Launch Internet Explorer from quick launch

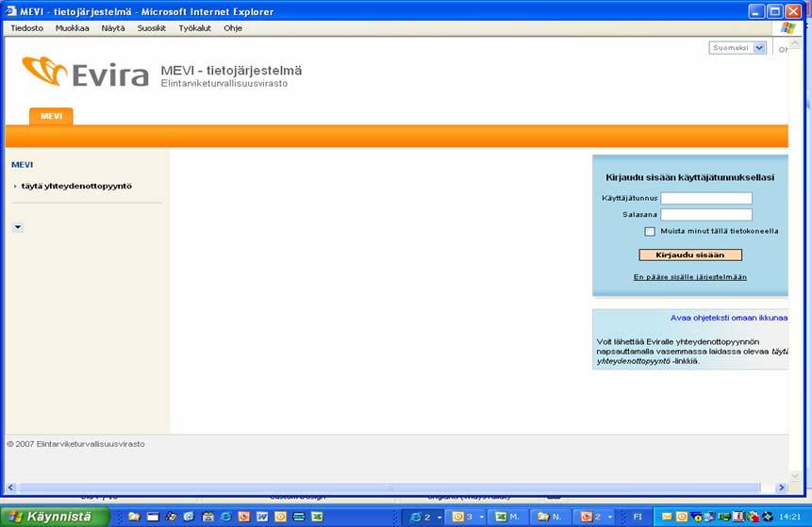coord(225,517)
